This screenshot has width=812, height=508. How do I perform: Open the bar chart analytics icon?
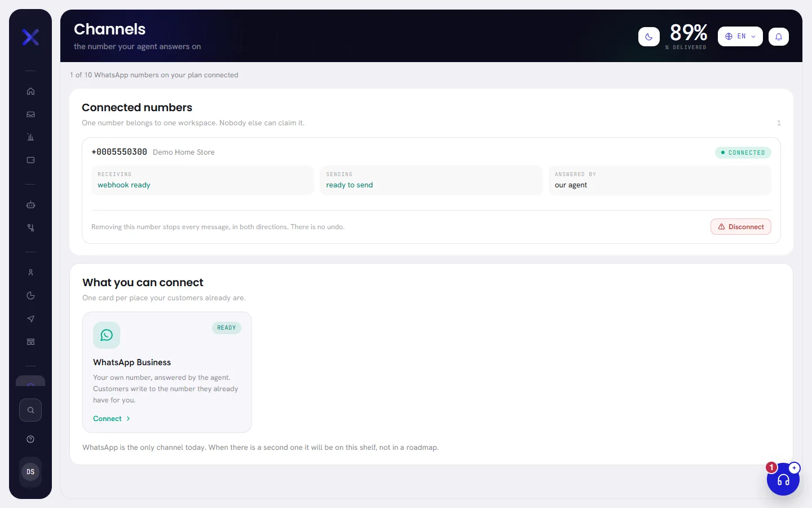coord(30,137)
